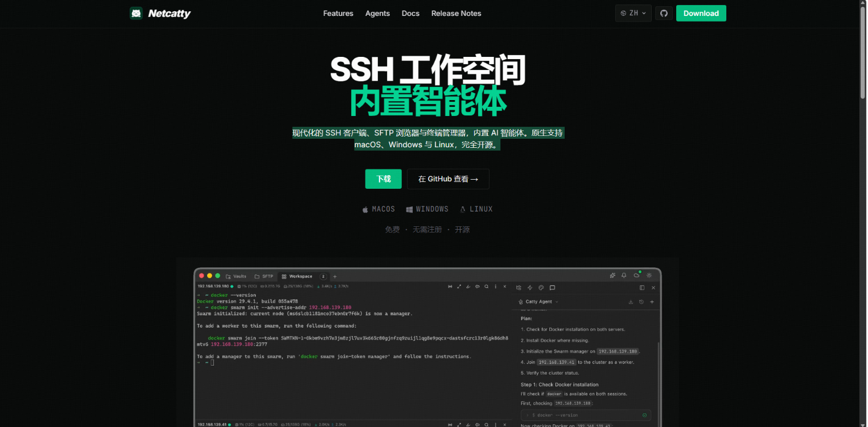
Task: Close the Catty Agent side panel
Action: tap(653, 288)
